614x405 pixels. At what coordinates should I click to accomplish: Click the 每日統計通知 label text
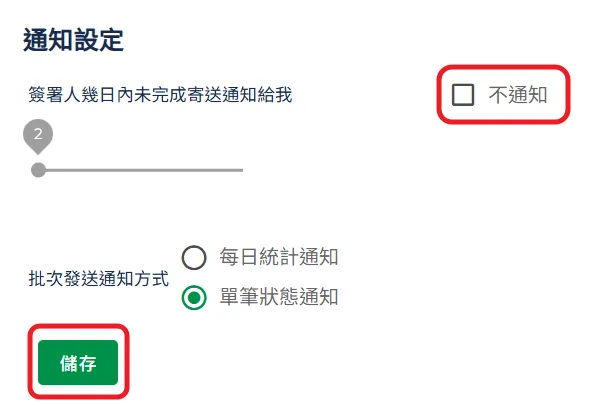279,257
